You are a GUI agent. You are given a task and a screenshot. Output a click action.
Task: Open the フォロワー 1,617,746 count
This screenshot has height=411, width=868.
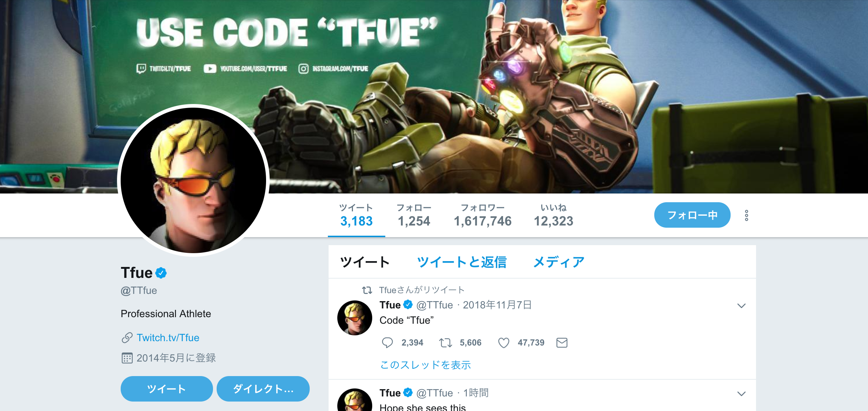(x=483, y=215)
